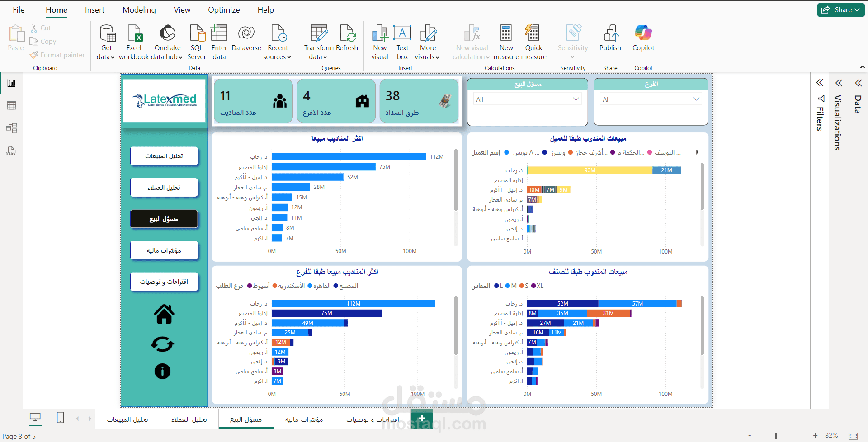The height and width of the screenshot is (442, 868).
Task: Switch to Table view in sidebar
Action: click(x=11, y=105)
